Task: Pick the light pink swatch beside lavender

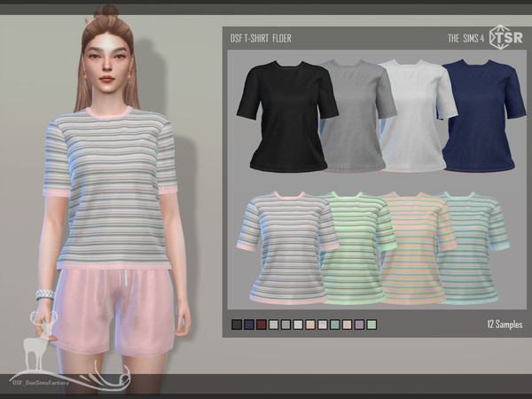Action: click(x=347, y=325)
